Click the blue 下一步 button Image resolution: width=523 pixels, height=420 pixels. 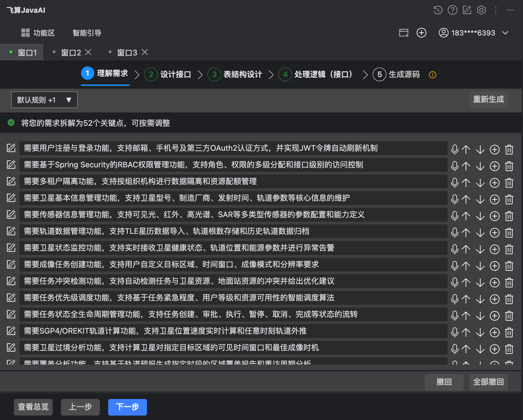point(127,407)
